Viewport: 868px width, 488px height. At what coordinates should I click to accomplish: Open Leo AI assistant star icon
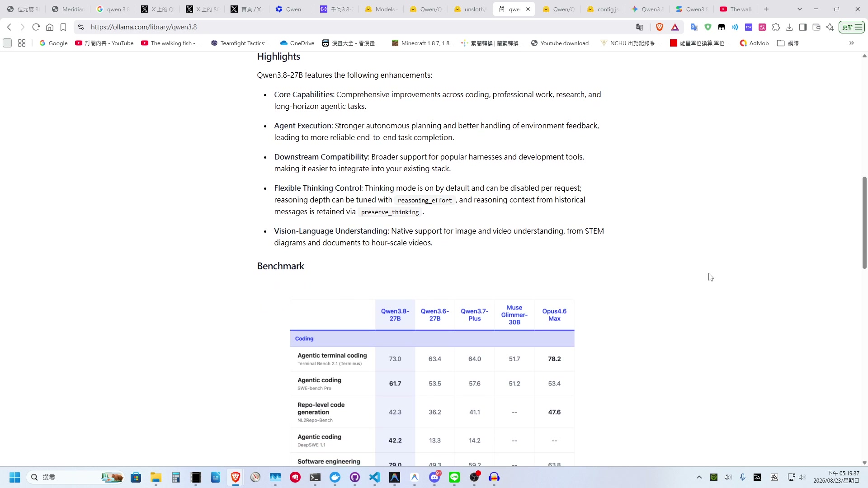point(830,27)
